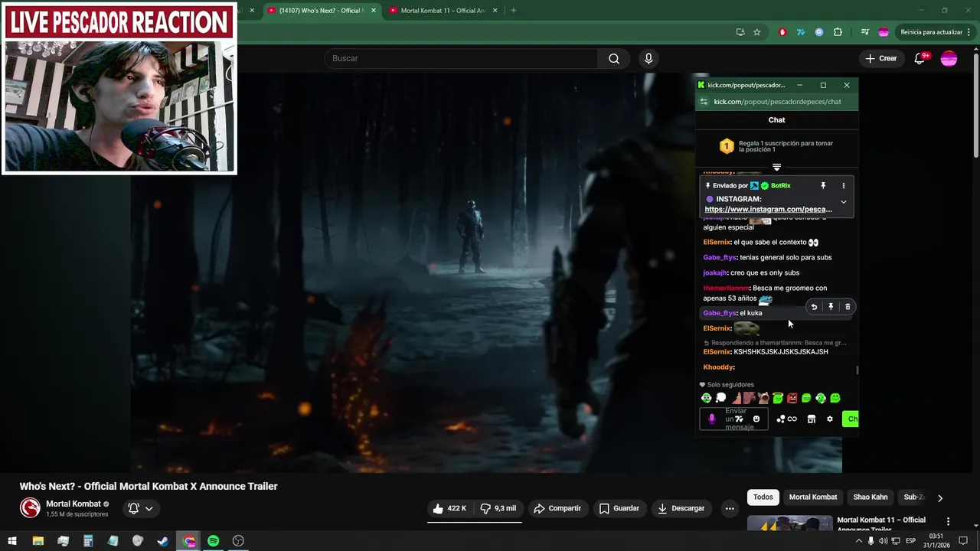The height and width of the screenshot is (551, 980).
Task: Click the themartiannm username in chat
Action: tap(726, 289)
